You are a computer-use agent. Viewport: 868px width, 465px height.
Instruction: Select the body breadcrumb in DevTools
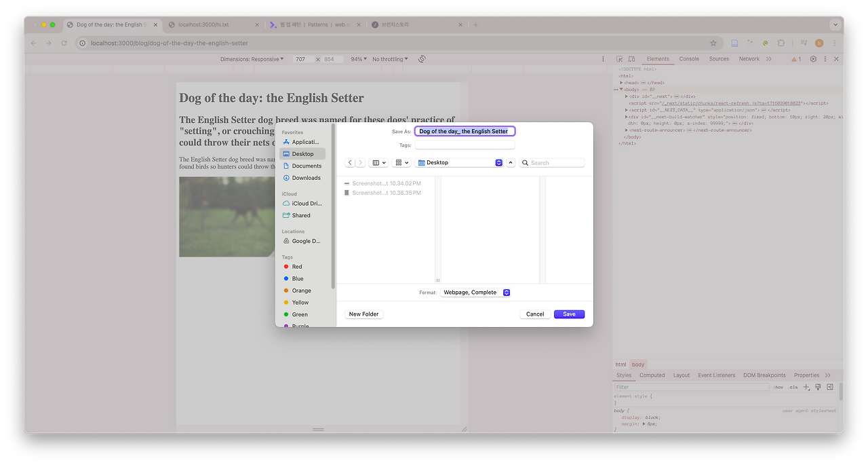(x=638, y=365)
